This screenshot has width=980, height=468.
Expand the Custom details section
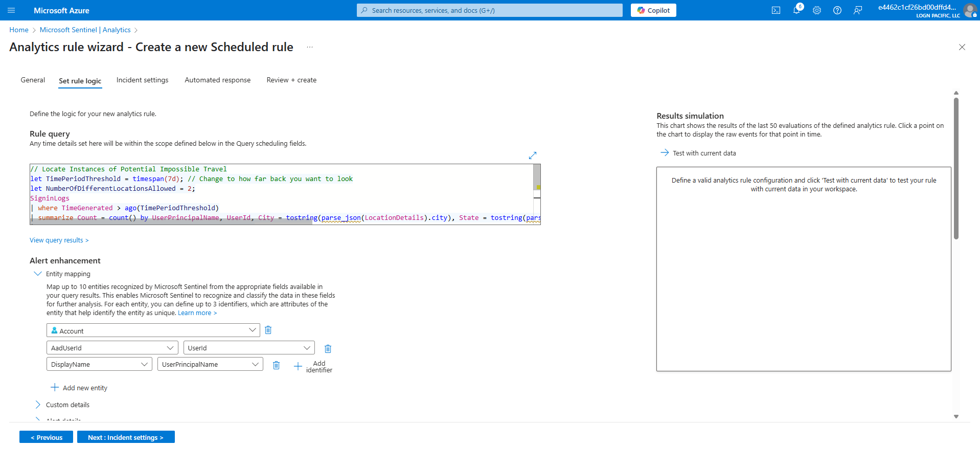pos(38,405)
